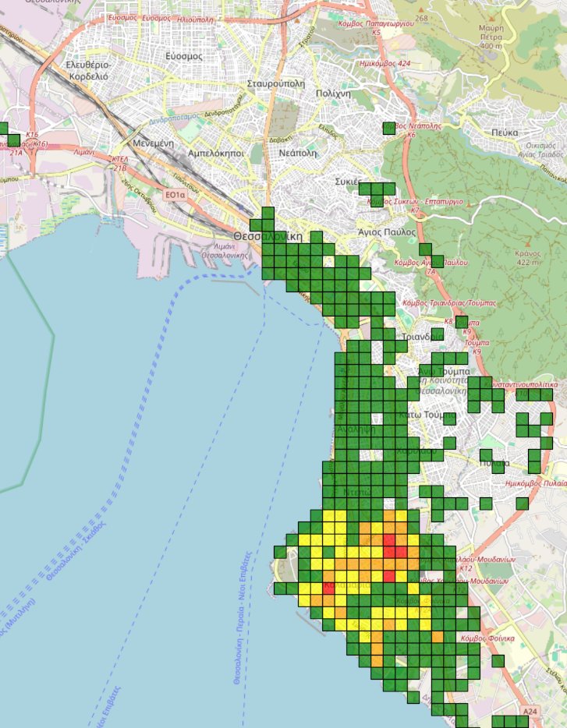
Task: Select the Ημικόμβος 424 label
Action: [384, 63]
